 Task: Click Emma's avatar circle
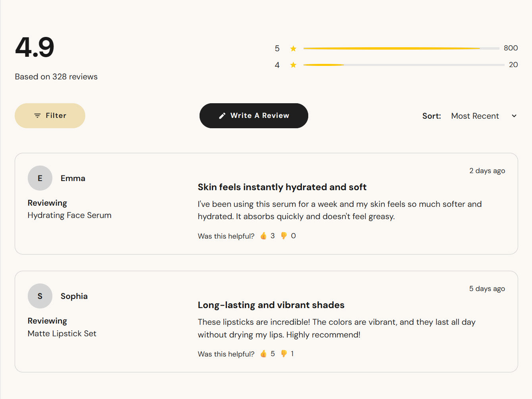(40, 178)
